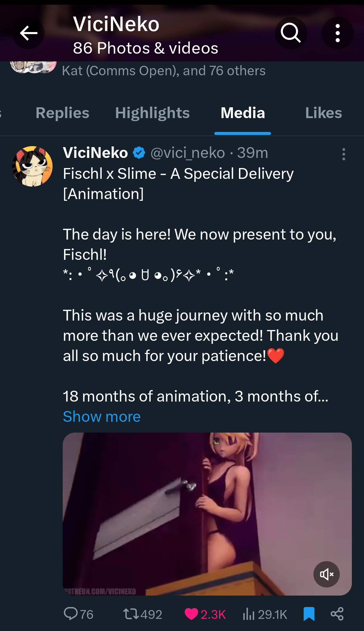
Task: Open ViciNeko's cat avatar picture
Action: pos(32,166)
